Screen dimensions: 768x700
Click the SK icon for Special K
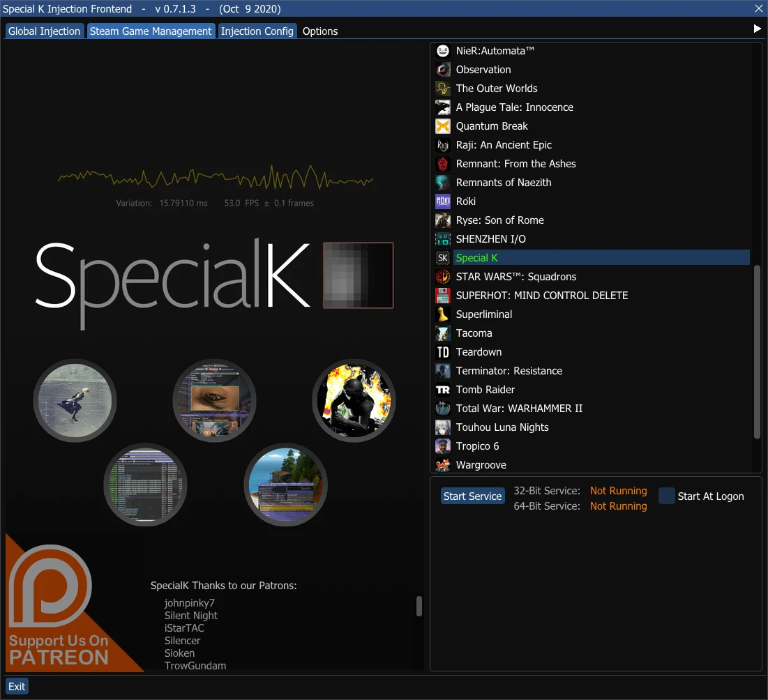pos(443,258)
